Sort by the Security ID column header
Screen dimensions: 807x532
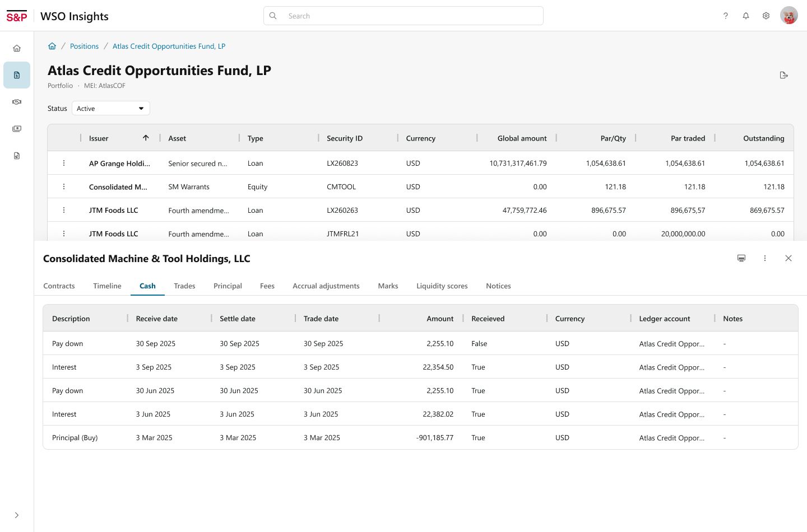(x=345, y=138)
